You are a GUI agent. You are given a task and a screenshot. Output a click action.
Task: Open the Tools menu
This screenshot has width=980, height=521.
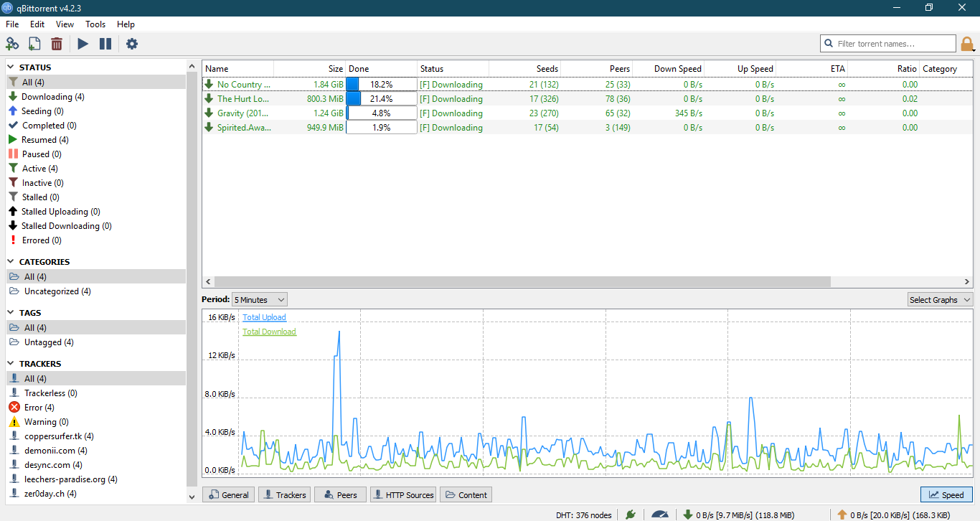(95, 24)
